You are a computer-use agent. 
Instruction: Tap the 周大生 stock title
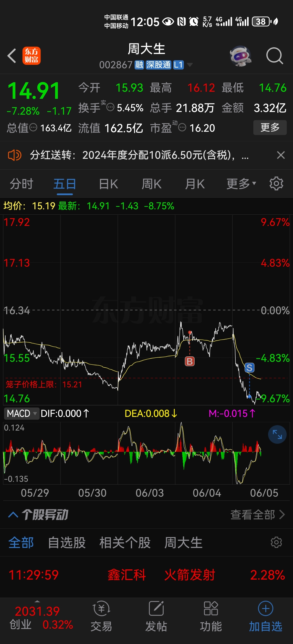pyautogui.click(x=146, y=49)
